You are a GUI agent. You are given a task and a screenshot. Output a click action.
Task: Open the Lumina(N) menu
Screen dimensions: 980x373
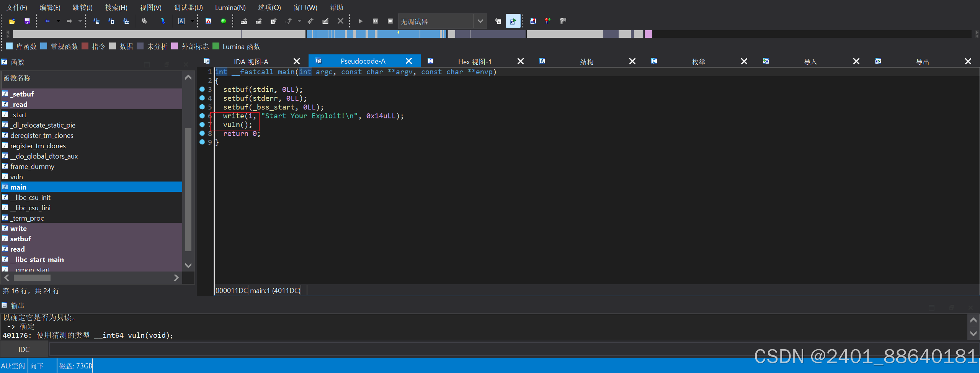pos(230,8)
